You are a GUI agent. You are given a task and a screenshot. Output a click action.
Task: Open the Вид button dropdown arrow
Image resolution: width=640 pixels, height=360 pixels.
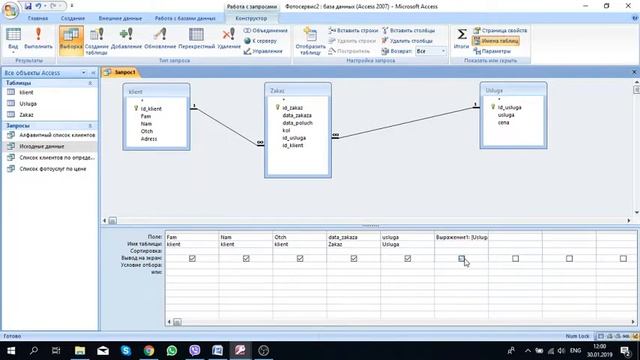click(13, 52)
